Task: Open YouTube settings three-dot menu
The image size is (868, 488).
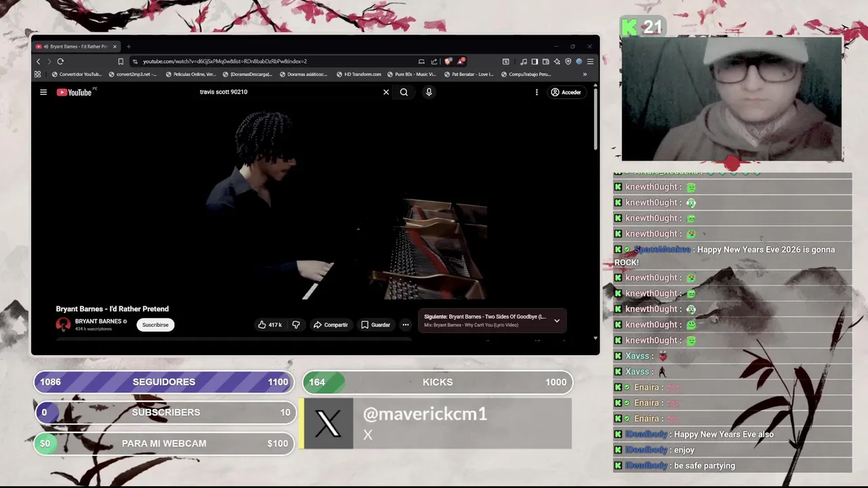Action: point(536,92)
